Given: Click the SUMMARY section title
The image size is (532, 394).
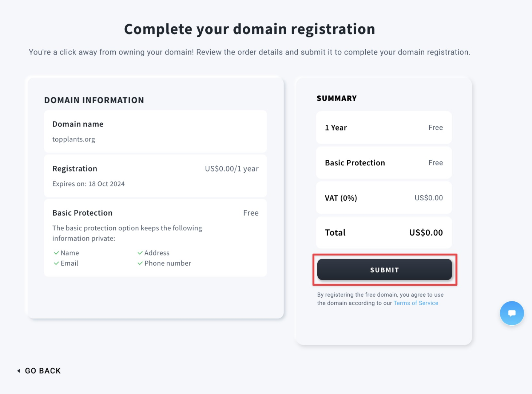Looking at the screenshot, I should (337, 98).
